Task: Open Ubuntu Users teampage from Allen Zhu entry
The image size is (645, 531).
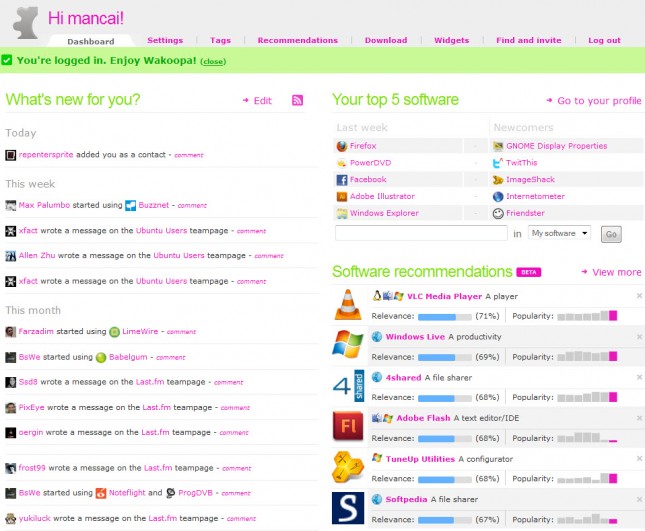Action: [179, 255]
